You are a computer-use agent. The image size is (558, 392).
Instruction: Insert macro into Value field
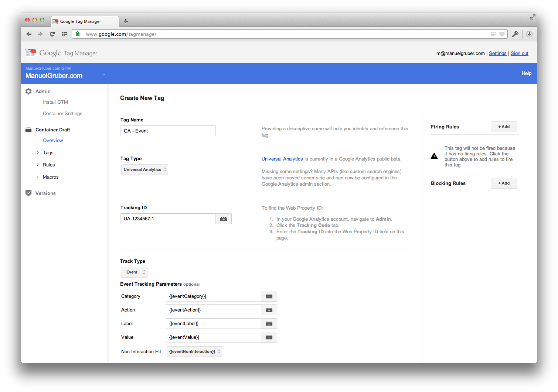[269, 337]
